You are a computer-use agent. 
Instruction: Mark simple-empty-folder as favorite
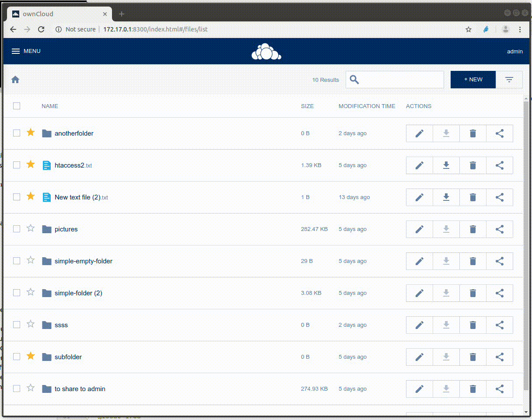31,260
